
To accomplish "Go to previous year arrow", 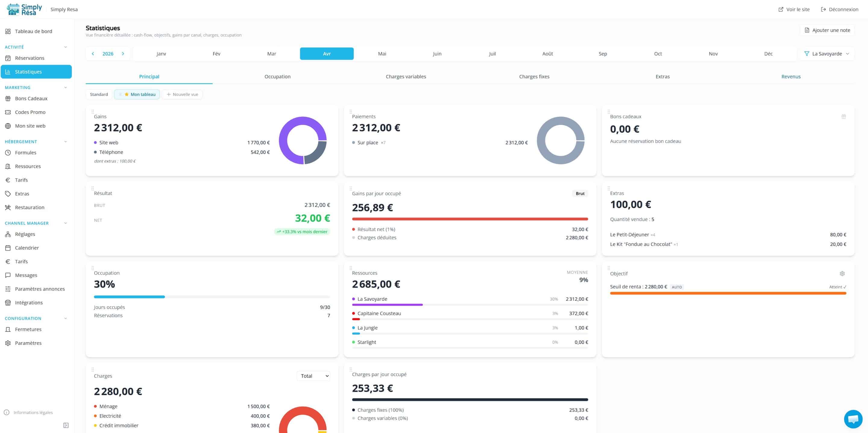I will coord(93,54).
